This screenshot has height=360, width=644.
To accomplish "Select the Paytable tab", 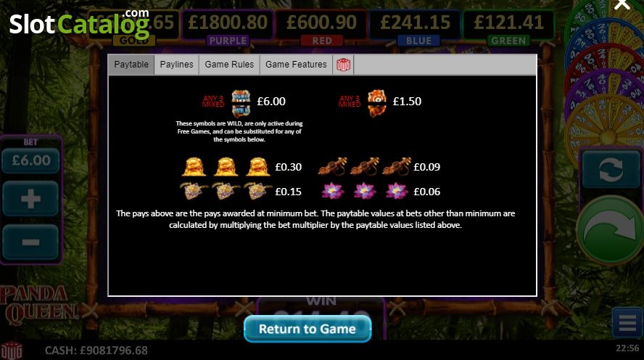I will coord(131,65).
